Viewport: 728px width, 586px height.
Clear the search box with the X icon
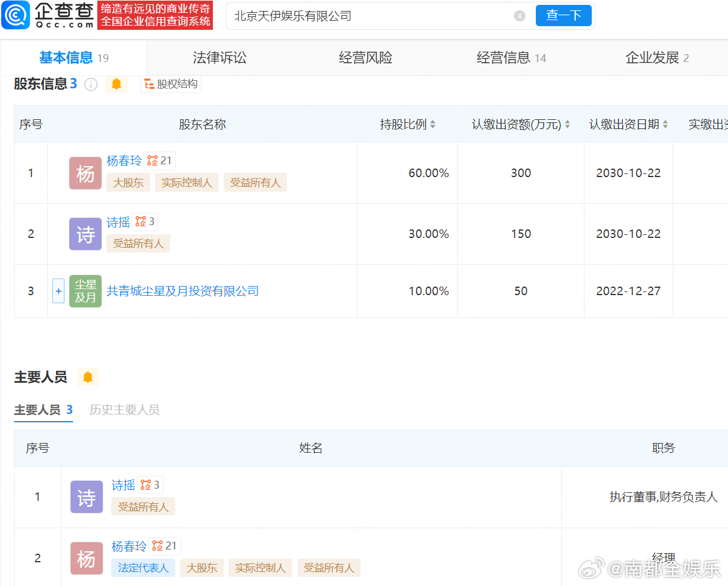click(x=519, y=16)
